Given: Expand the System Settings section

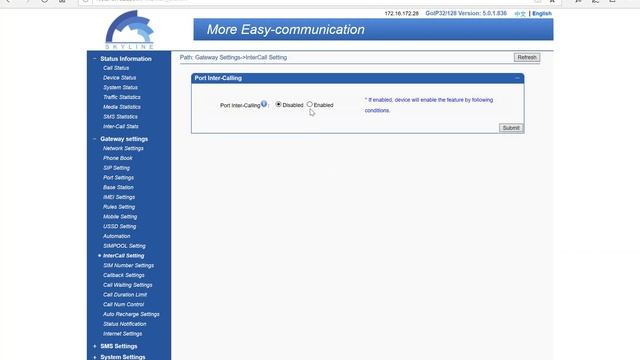Looking at the screenshot, I should (95, 357).
